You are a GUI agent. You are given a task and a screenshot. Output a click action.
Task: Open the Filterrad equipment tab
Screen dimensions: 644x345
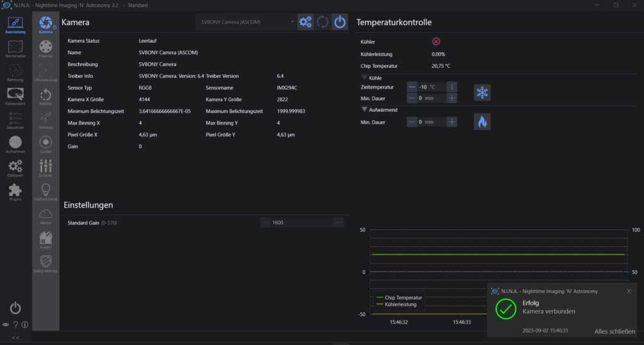tap(45, 48)
